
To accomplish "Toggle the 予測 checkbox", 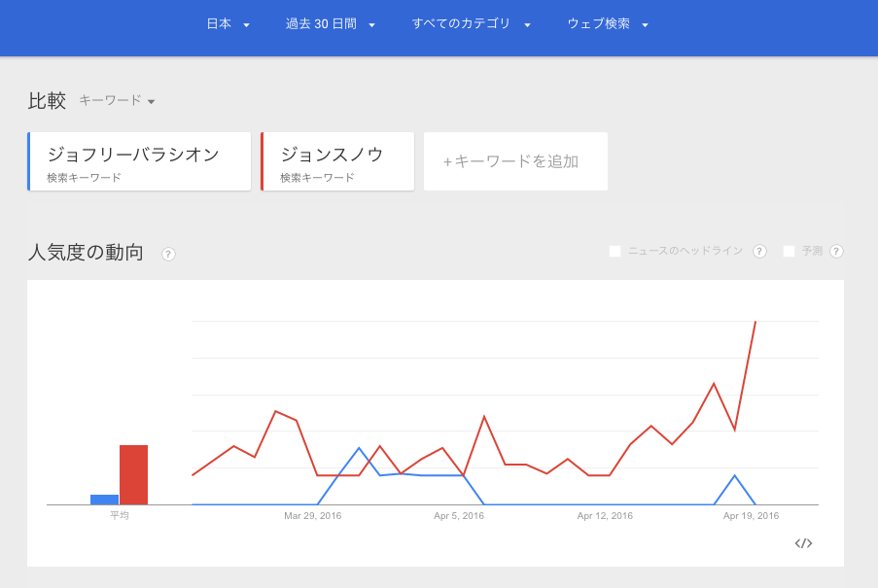I will [789, 251].
